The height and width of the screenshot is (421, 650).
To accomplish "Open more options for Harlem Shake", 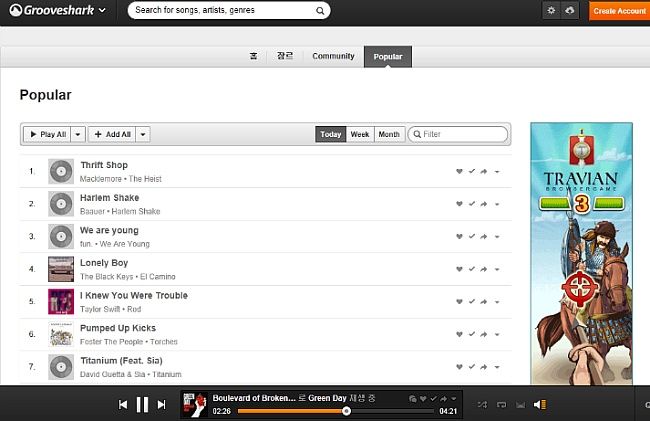I will click(497, 204).
